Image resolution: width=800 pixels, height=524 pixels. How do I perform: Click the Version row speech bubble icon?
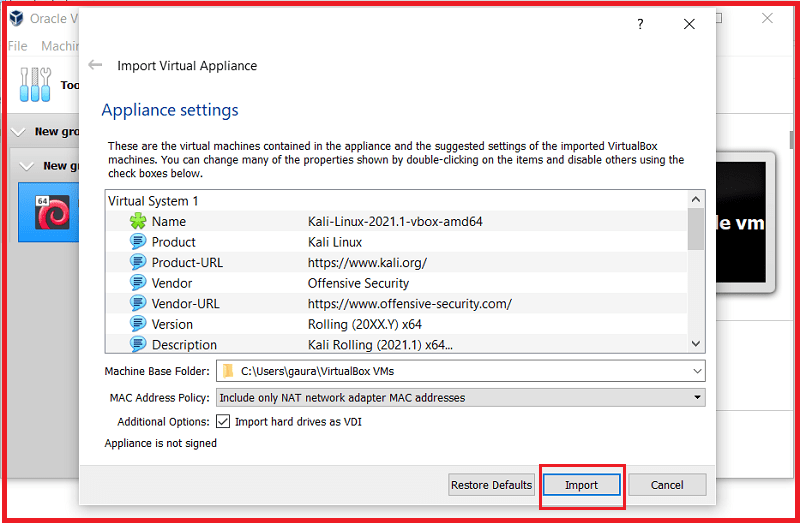pyautogui.click(x=138, y=323)
